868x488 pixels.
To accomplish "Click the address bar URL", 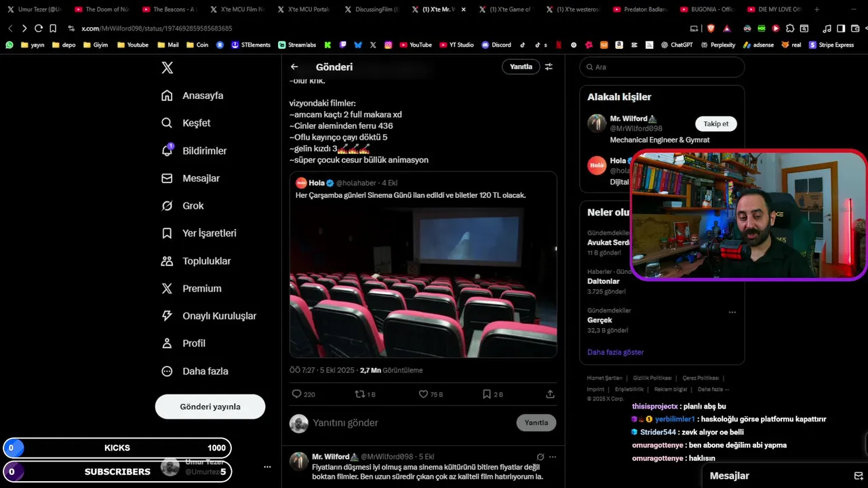I will coord(157,28).
